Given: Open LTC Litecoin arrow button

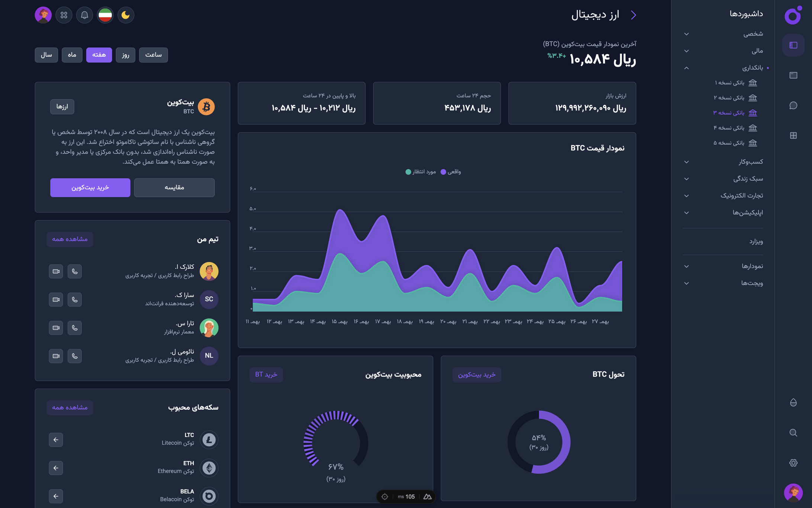Looking at the screenshot, I should pos(56,440).
